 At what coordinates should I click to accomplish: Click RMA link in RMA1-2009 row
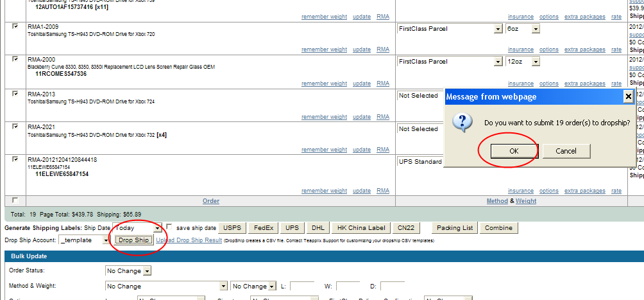(x=383, y=49)
